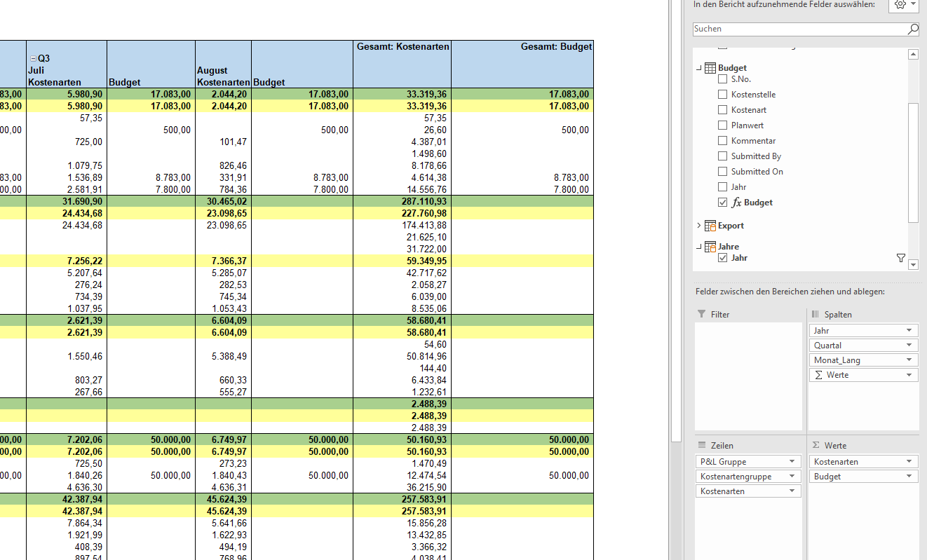Check the Kostenstelle field checkbox
Viewport: 927px width, 560px height.
tap(723, 95)
